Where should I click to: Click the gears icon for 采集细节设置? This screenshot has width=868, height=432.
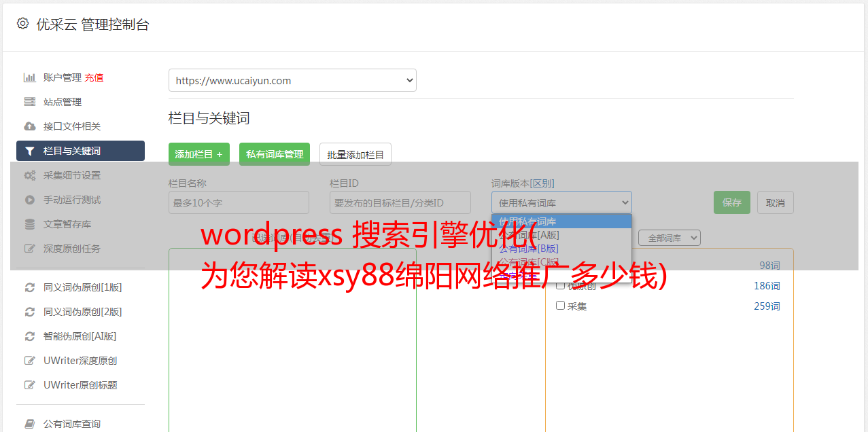[x=30, y=175]
